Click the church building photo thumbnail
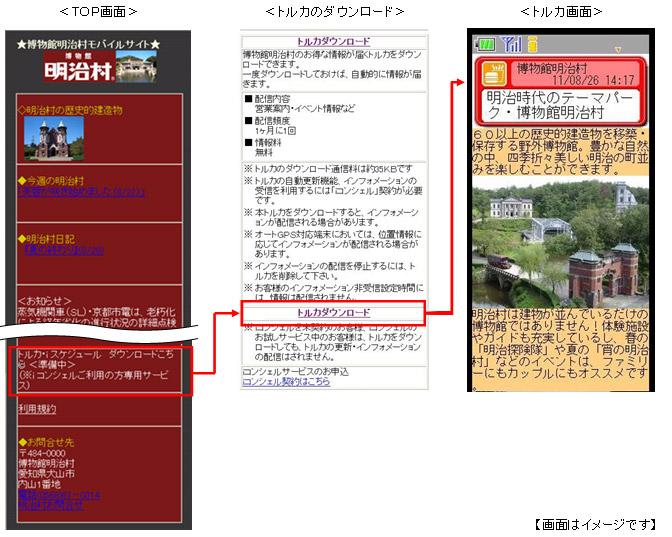This screenshot has width=672, height=537. click(54, 138)
